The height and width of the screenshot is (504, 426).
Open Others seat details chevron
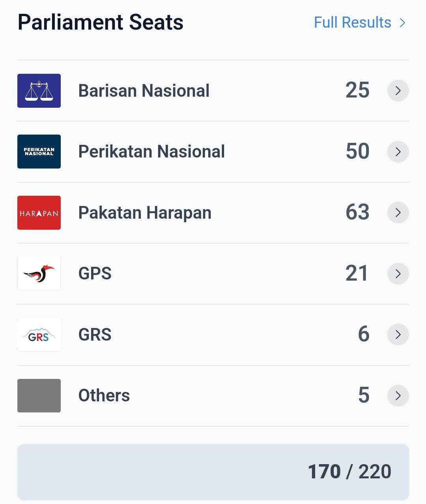tap(398, 395)
